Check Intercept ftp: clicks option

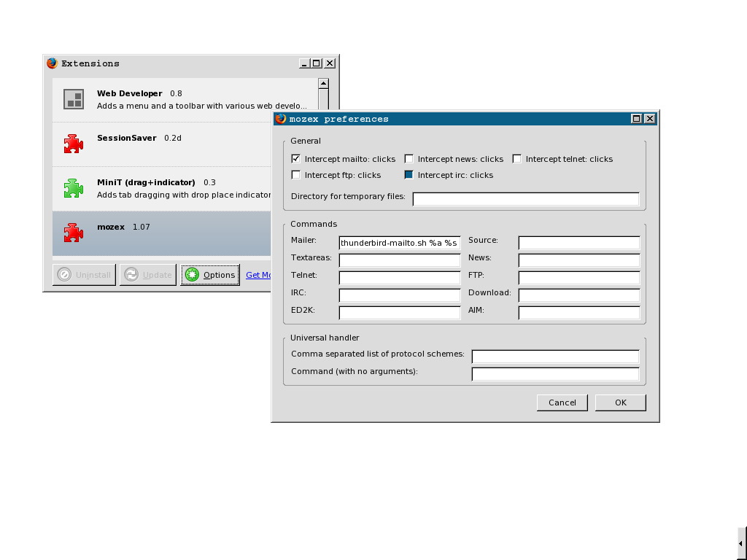[x=295, y=175]
